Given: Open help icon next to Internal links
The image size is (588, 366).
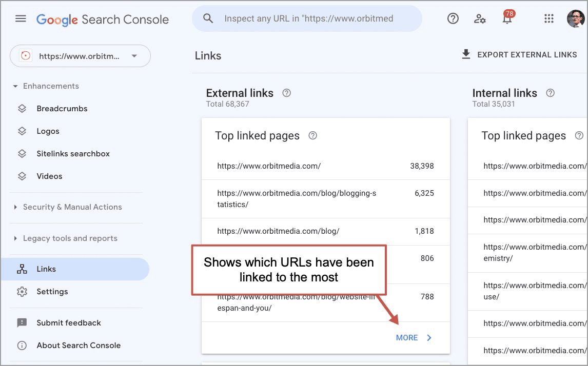Looking at the screenshot, I should [x=550, y=93].
